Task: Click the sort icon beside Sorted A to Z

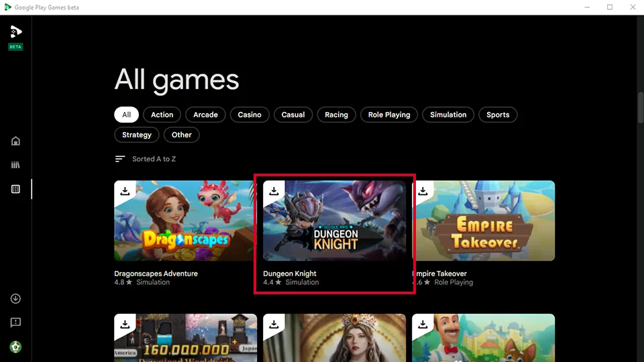Action: 119,159
